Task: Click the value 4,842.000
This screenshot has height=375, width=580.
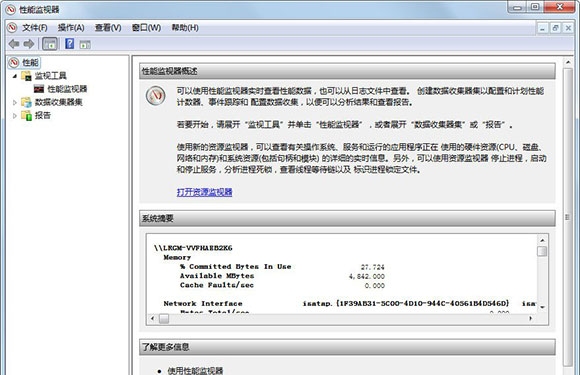Action: pos(367,276)
